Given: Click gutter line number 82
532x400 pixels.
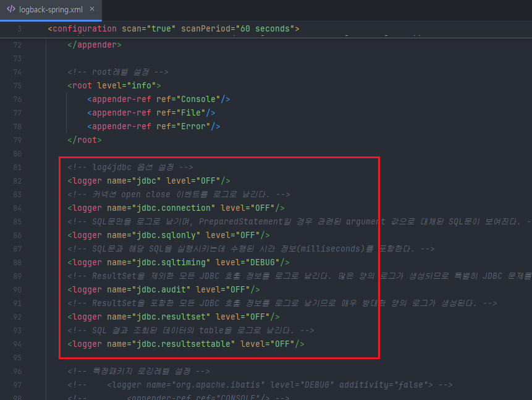Looking at the screenshot, I should point(17,181).
